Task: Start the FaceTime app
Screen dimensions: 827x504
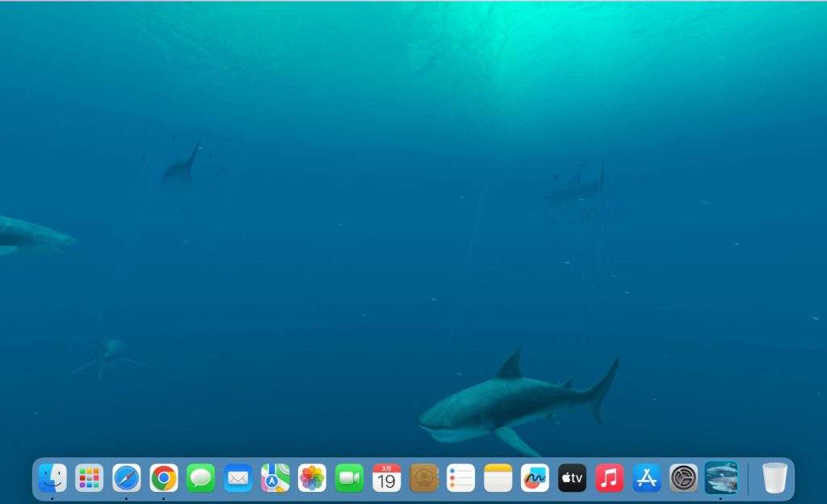Action: (350, 478)
